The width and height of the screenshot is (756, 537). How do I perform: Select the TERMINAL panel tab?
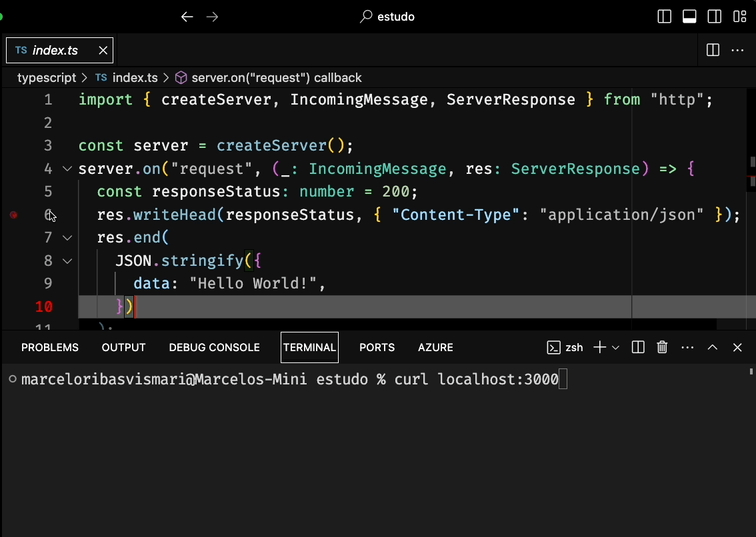click(x=309, y=348)
